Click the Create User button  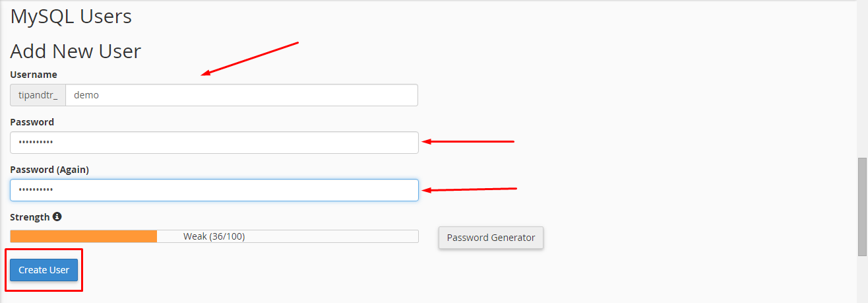(x=44, y=270)
